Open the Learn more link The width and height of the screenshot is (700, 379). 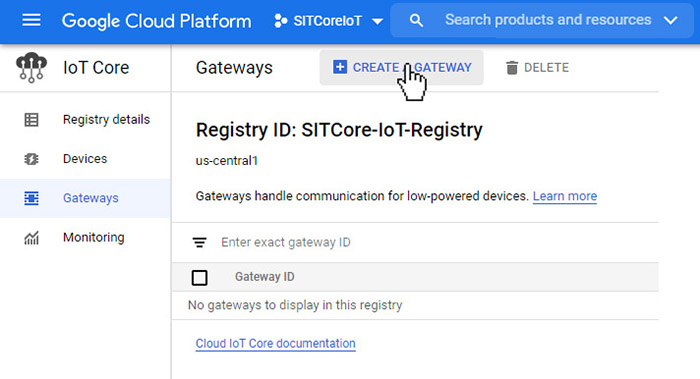click(x=565, y=196)
